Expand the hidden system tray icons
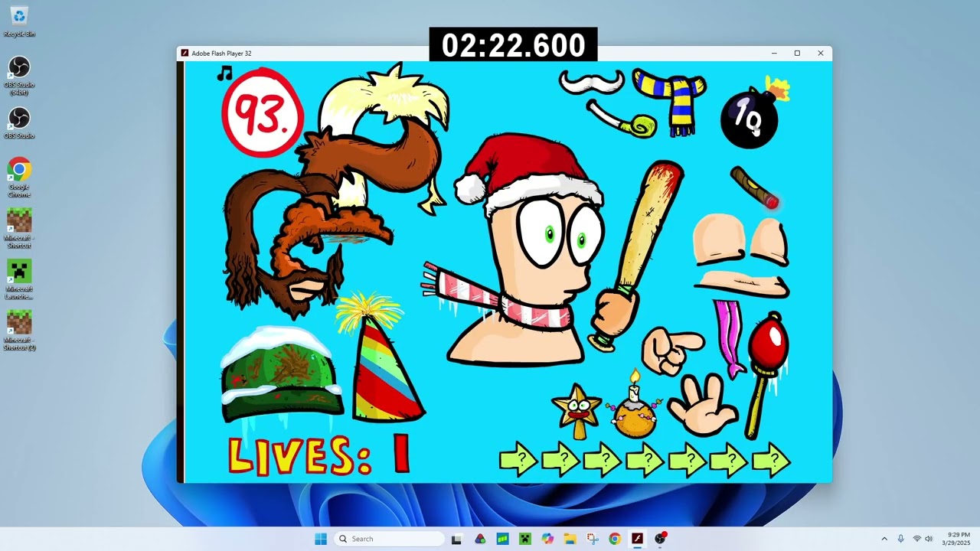The image size is (980, 551). pos(884,539)
